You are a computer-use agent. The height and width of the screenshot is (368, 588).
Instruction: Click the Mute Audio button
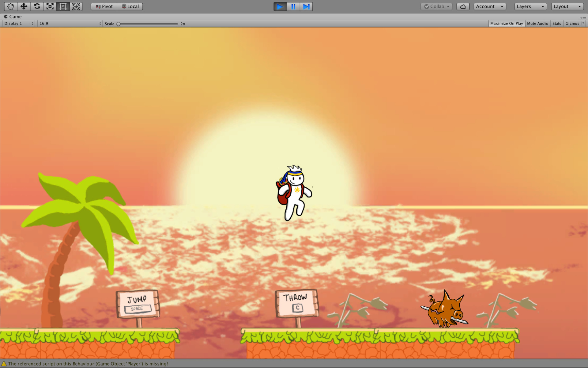coord(537,23)
